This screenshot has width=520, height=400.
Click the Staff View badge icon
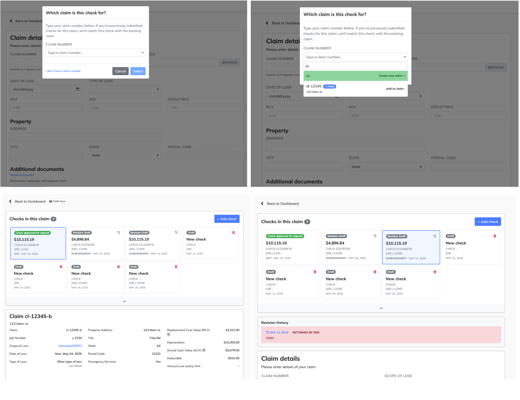coord(51,201)
